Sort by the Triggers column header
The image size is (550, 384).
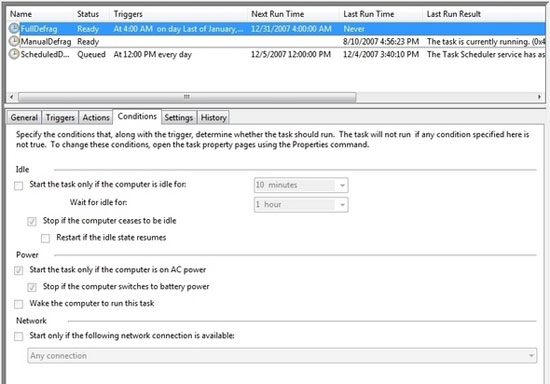pos(128,14)
